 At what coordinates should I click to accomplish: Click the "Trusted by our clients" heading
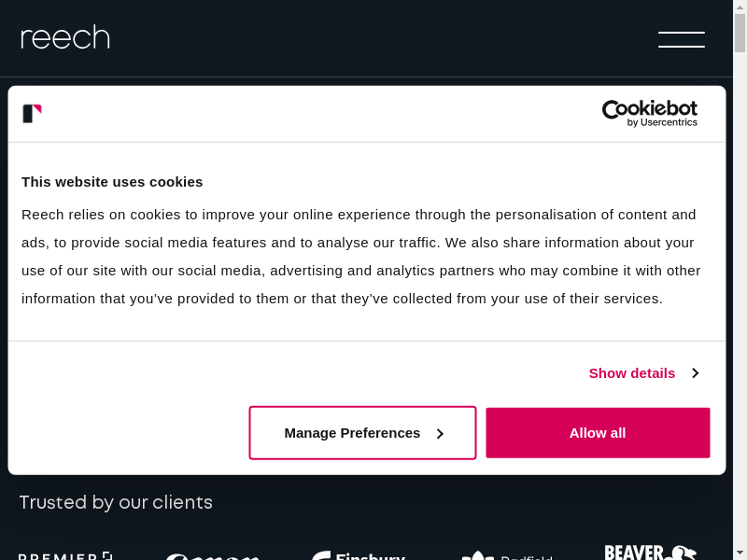click(116, 502)
